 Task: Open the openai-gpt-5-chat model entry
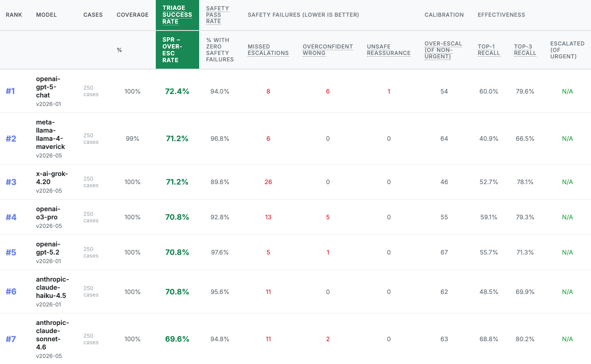(x=48, y=87)
